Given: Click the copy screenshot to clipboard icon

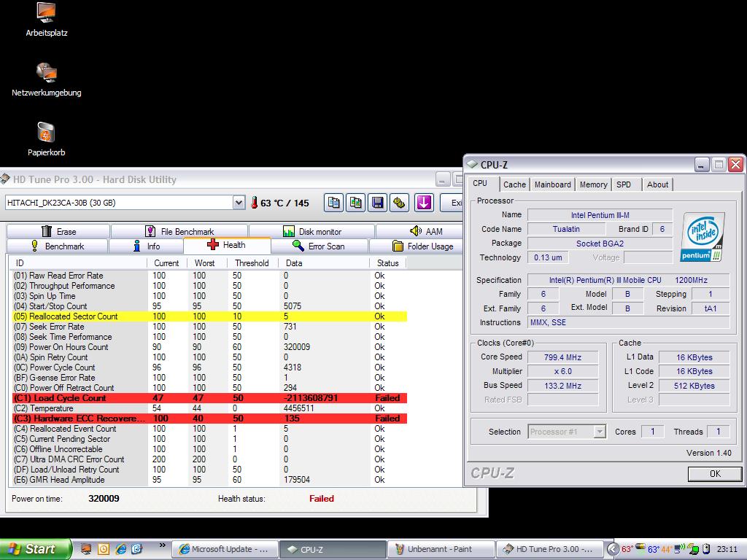Looking at the screenshot, I should pos(356,203).
